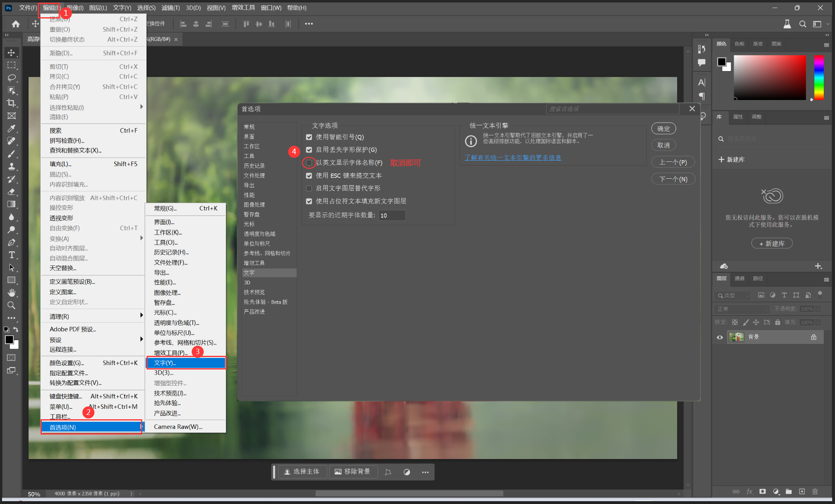Screen dimensions: 835x504
Task: Open the layer blend mode 正常 dropdown
Action: point(742,309)
